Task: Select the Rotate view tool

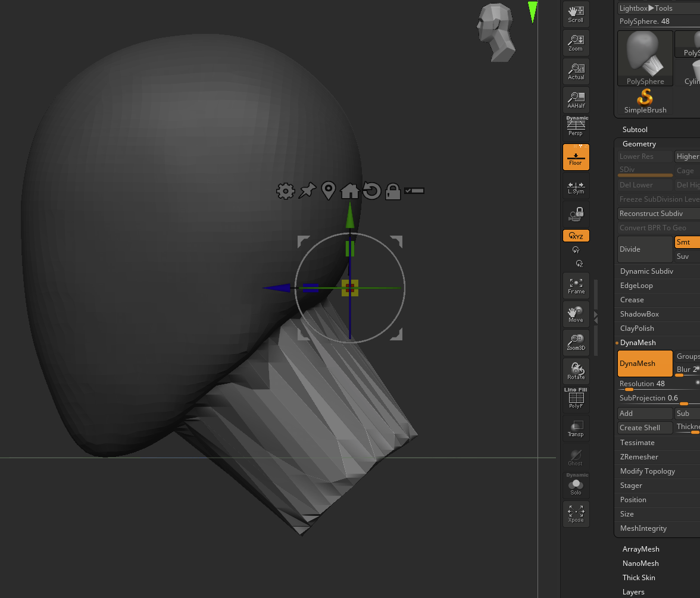Action: click(x=576, y=371)
